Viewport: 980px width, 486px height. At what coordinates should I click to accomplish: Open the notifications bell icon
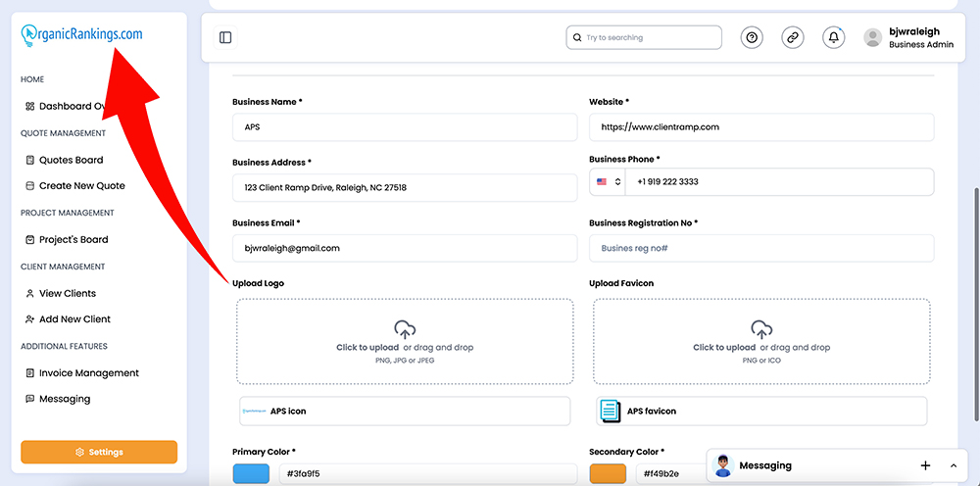click(833, 37)
